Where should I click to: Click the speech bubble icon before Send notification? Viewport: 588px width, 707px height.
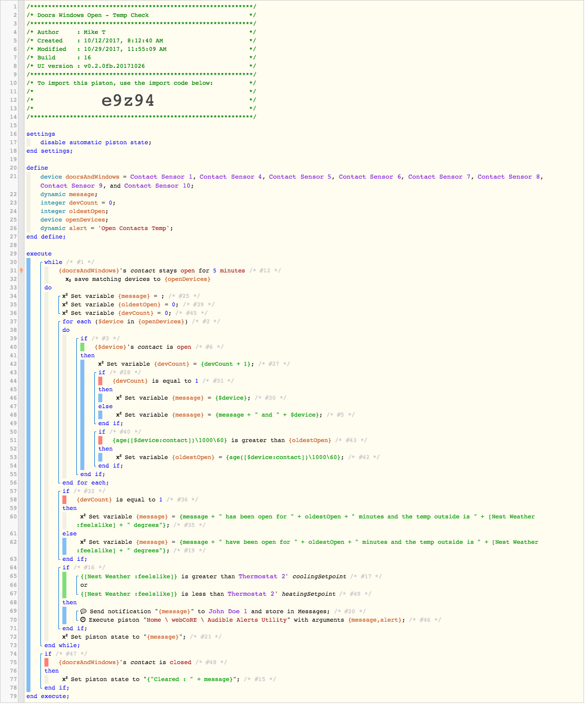coord(83,611)
